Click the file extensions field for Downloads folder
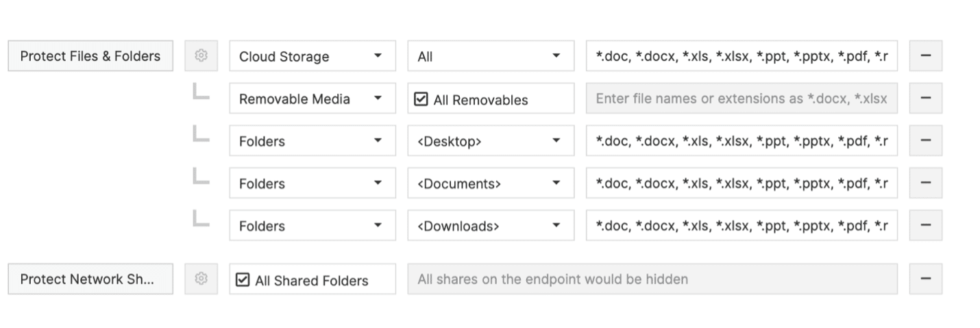Screen dimensions: 980x328 tap(742, 225)
